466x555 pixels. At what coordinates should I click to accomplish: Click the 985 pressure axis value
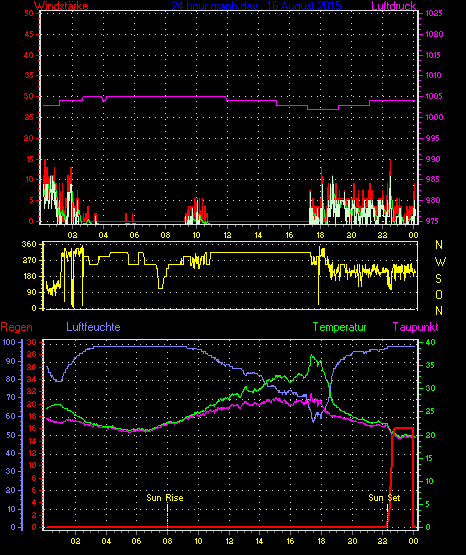click(433, 179)
